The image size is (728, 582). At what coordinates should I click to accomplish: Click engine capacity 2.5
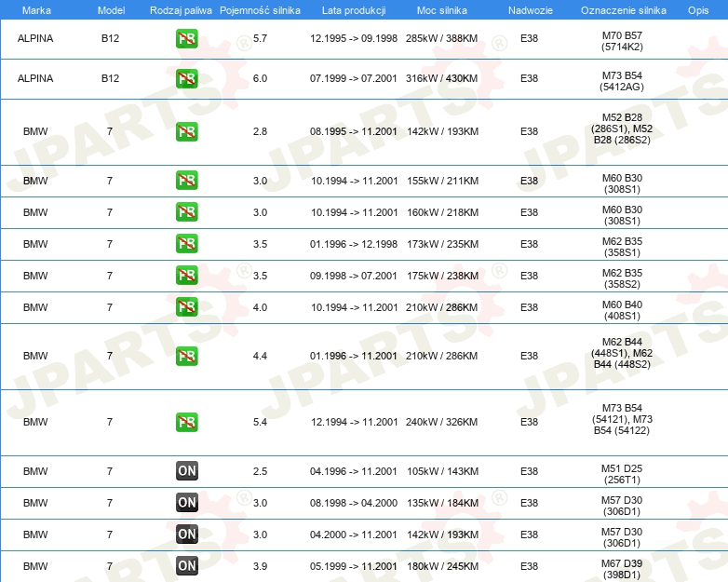tap(260, 471)
